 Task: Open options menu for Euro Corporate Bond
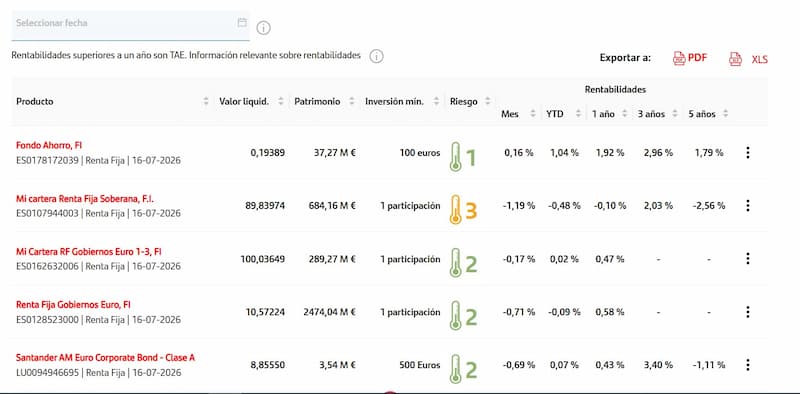[747, 365]
